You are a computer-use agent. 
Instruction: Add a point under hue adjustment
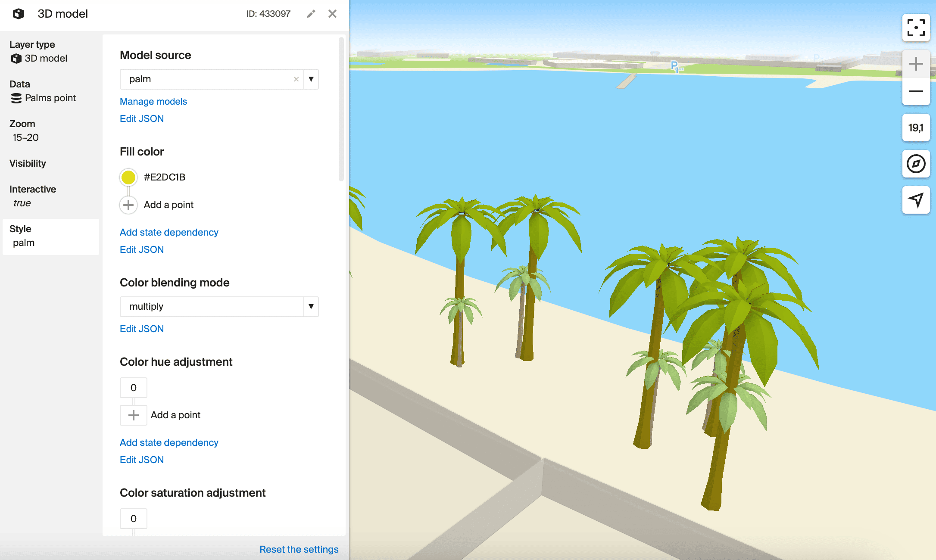click(x=134, y=415)
